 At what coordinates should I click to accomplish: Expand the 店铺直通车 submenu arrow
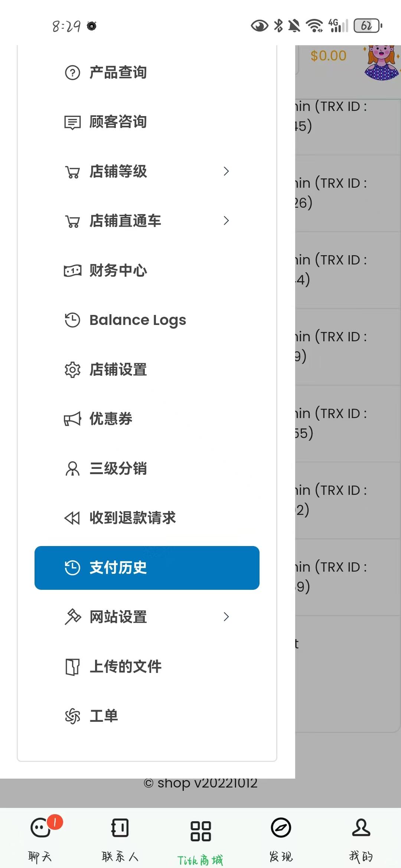[226, 221]
